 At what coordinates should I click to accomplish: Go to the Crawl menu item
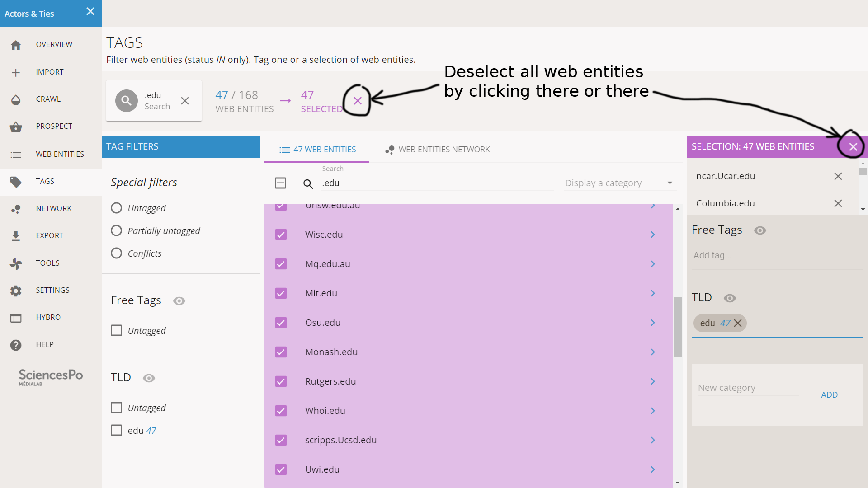point(51,99)
